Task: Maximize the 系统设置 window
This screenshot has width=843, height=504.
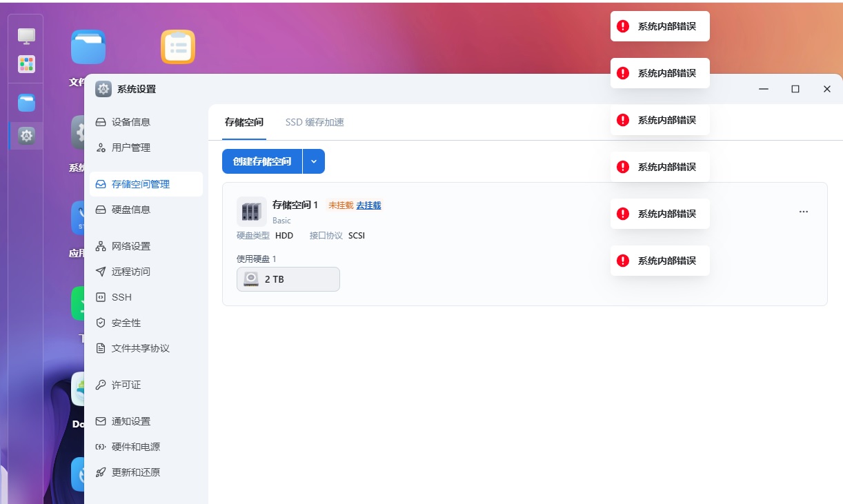Action: click(795, 89)
